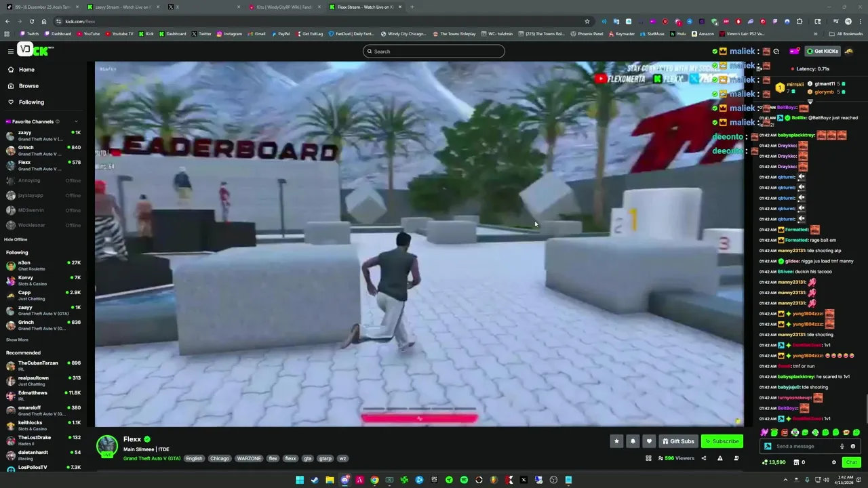Open TheLostDrake recommended channel
This screenshot has width=868, height=488.
pos(42,441)
